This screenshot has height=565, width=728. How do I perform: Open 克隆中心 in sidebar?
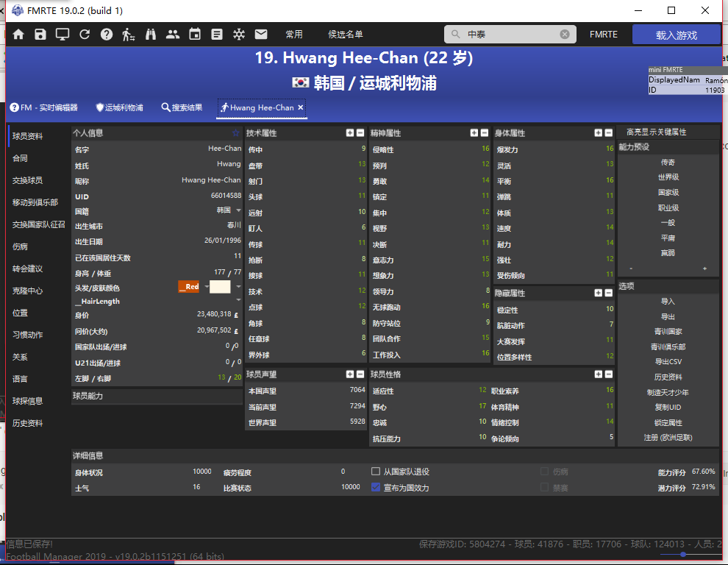click(27, 291)
